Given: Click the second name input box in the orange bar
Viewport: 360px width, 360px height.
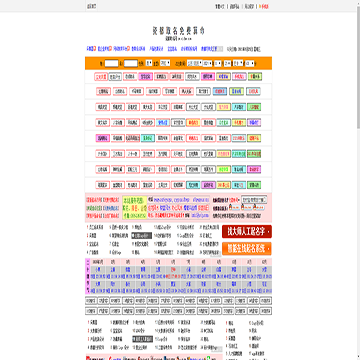Looking at the screenshot, I should pos(131,63).
